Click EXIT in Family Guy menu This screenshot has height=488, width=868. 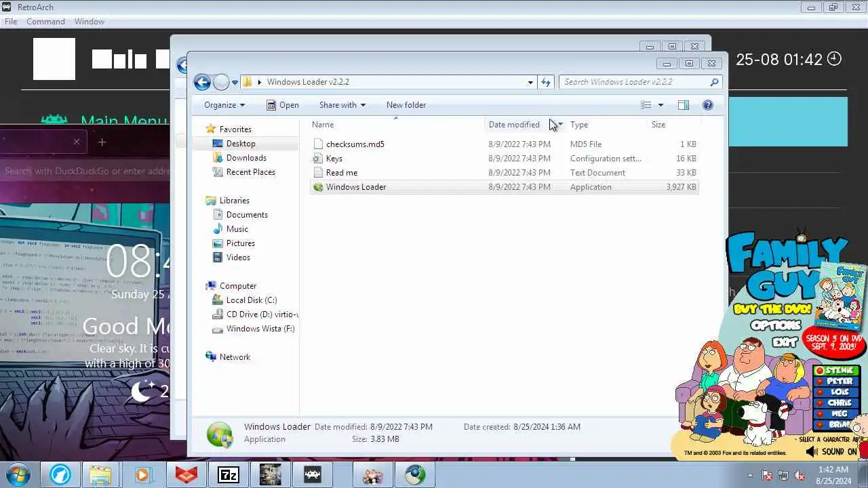[784, 342]
